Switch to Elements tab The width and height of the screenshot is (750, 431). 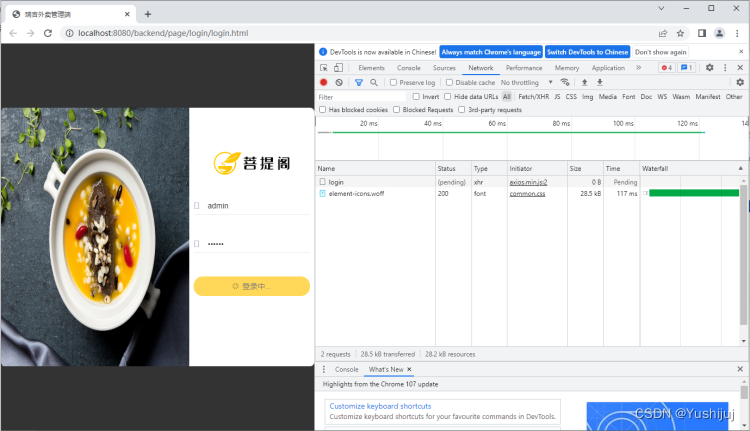click(x=371, y=68)
